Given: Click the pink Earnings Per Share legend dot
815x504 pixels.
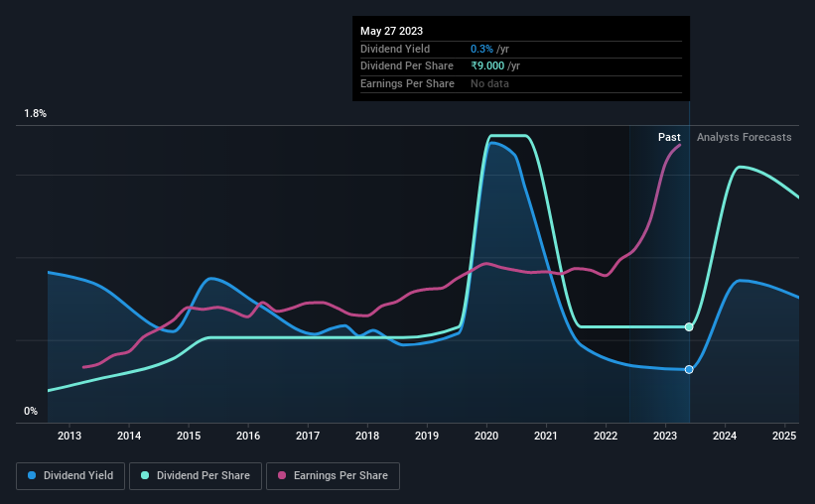Looking at the screenshot, I should (x=282, y=475).
